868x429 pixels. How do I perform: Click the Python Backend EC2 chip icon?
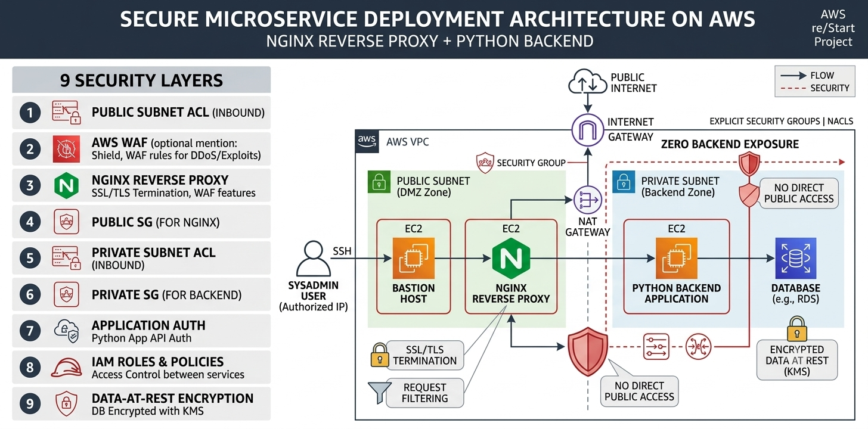(x=676, y=258)
